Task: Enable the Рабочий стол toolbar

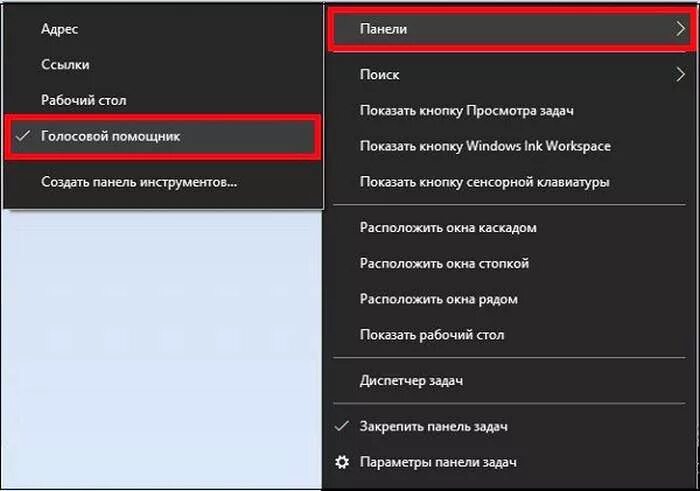Action: coord(162,100)
